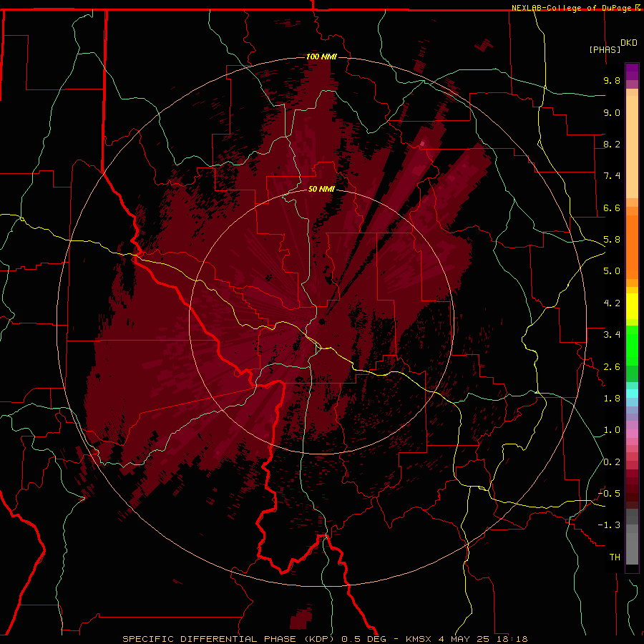Image resolution: width=644 pixels, height=644 pixels.
Task: Click the DKD label above the color bar
Action: [x=629, y=43]
